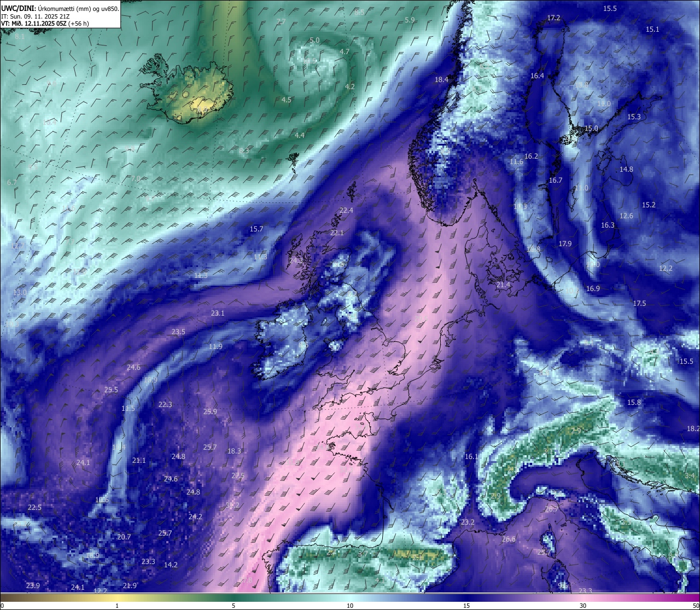This screenshot has height=610, width=700.
Task: Click the 4.2 value label
Action: (350, 87)
